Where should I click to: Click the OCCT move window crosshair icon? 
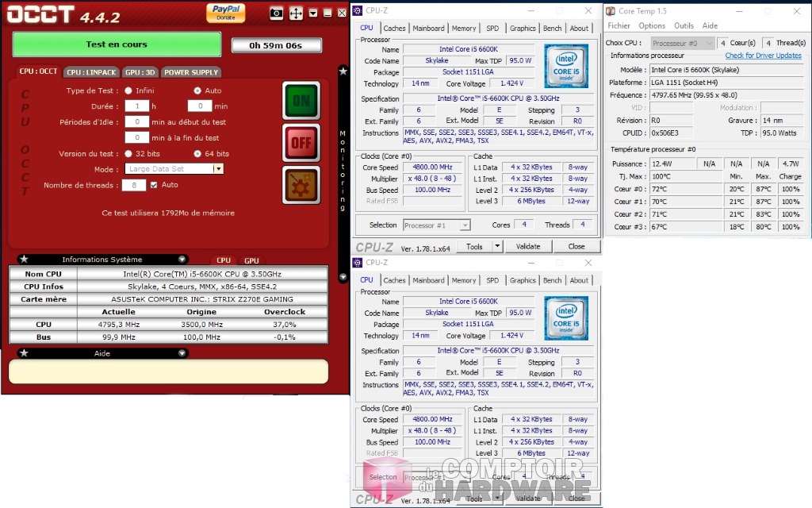coord(296,13)
